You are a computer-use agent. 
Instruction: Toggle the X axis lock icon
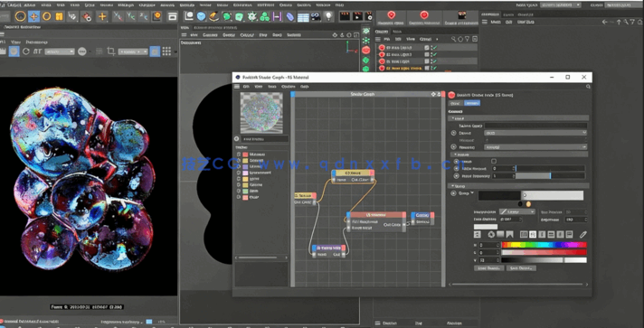[118, 16]
